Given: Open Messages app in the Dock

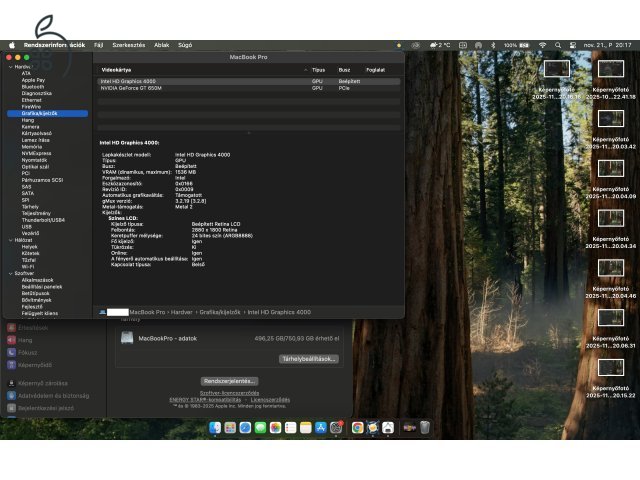Looking at the screenshot, I should tap(260, 427).
